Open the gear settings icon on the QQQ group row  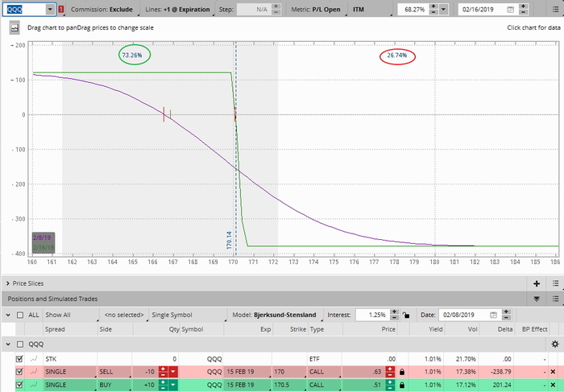(x=555, y=345)
